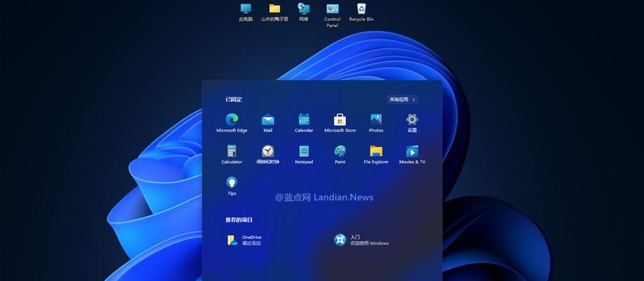
Task: Open Microsoft Edge from pinned apps
Action: 231,123
